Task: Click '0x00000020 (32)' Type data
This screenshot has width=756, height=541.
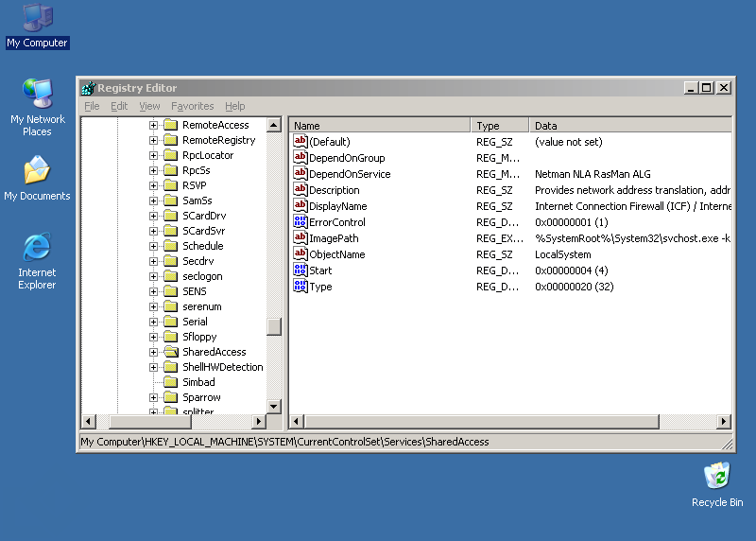Action: (x=575, y=287)
